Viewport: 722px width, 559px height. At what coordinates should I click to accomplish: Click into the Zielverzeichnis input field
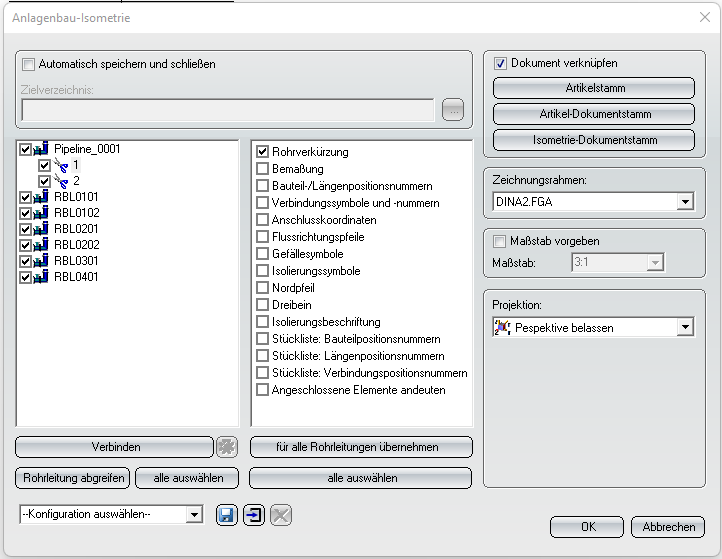pyautogui.click(x=228, y=110)
